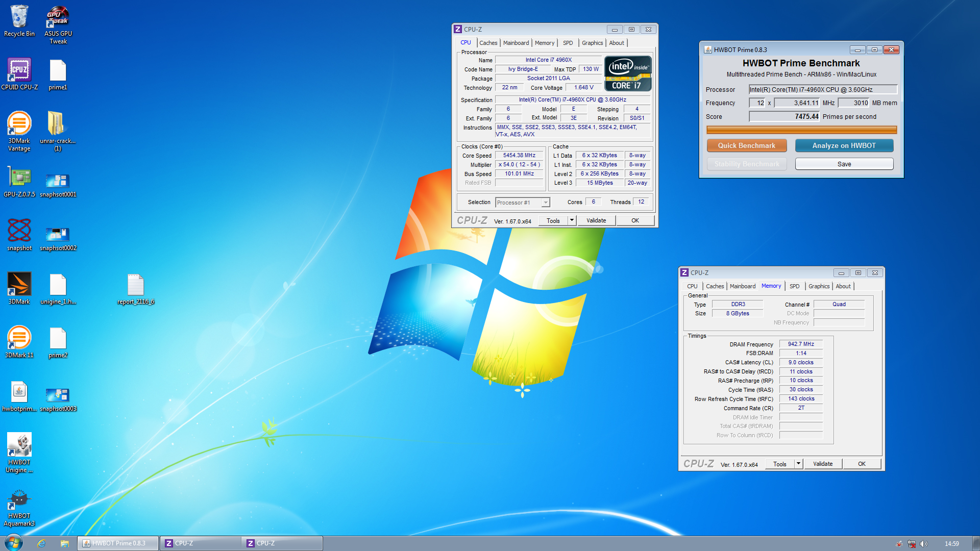Select snaphsot0002 image file

coord(58,238)
